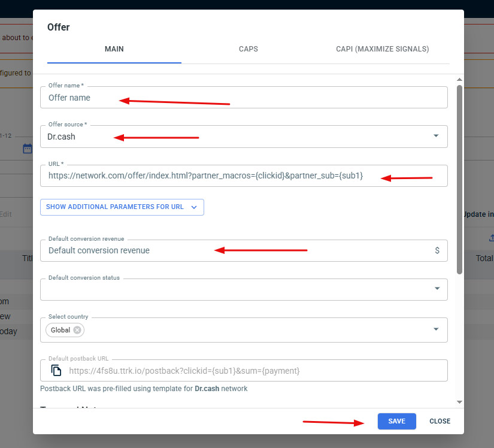
Task: Open the Offer source dropdown arrow
Action: point(436,136)
